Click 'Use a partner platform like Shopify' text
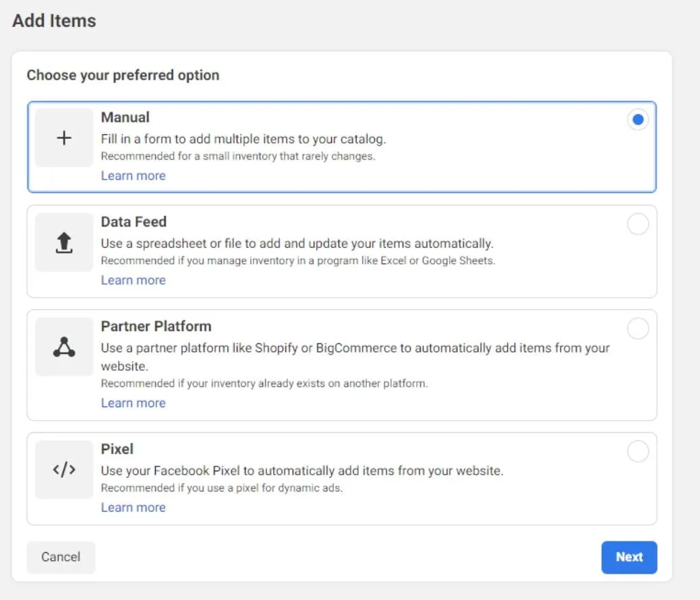Viewport: 700px width, 600px height. [355, 357]
